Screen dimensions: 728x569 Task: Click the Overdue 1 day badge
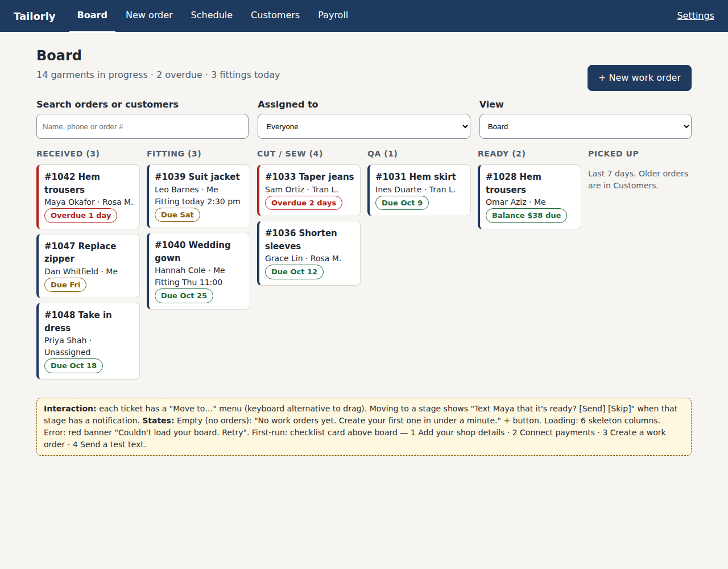click(81, 216)
